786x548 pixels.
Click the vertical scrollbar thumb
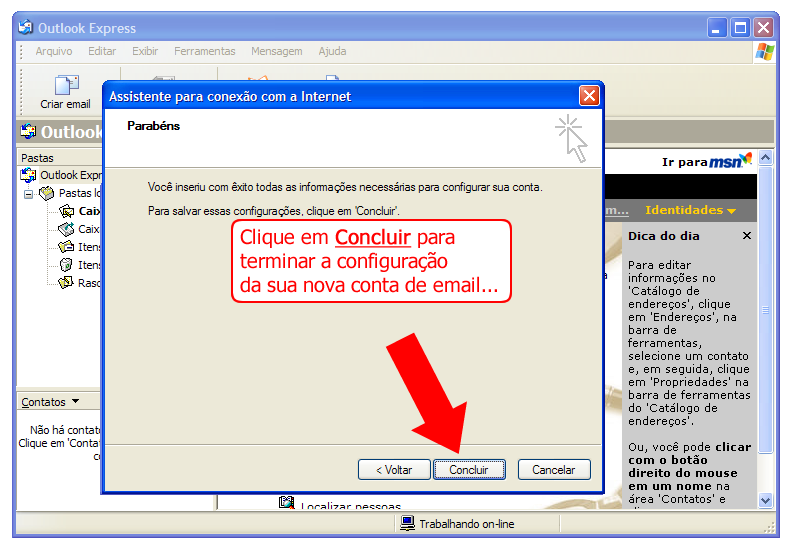tap(765, 310)
